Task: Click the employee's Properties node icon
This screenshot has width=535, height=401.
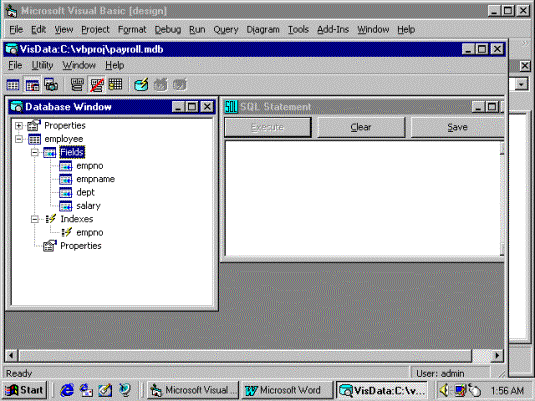Action: (x=50, y=246)
